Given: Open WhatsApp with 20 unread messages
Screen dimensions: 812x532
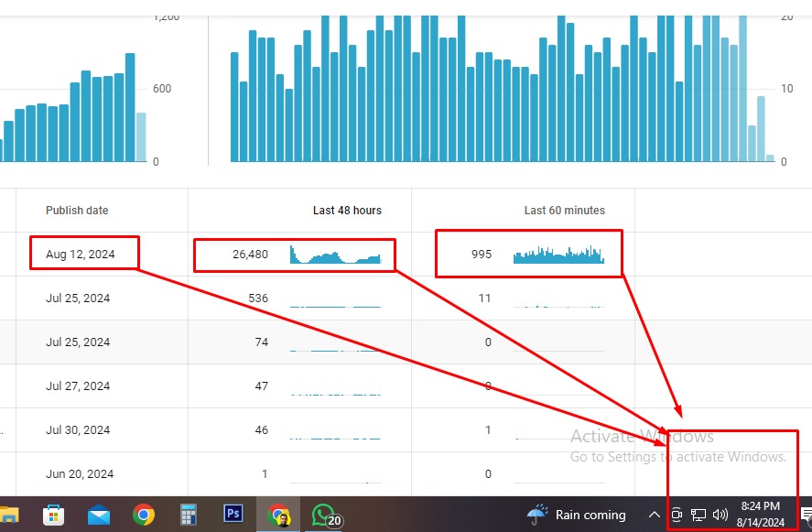Looking at the screenshot, I should pyautogui.click(x=325, y=516).
